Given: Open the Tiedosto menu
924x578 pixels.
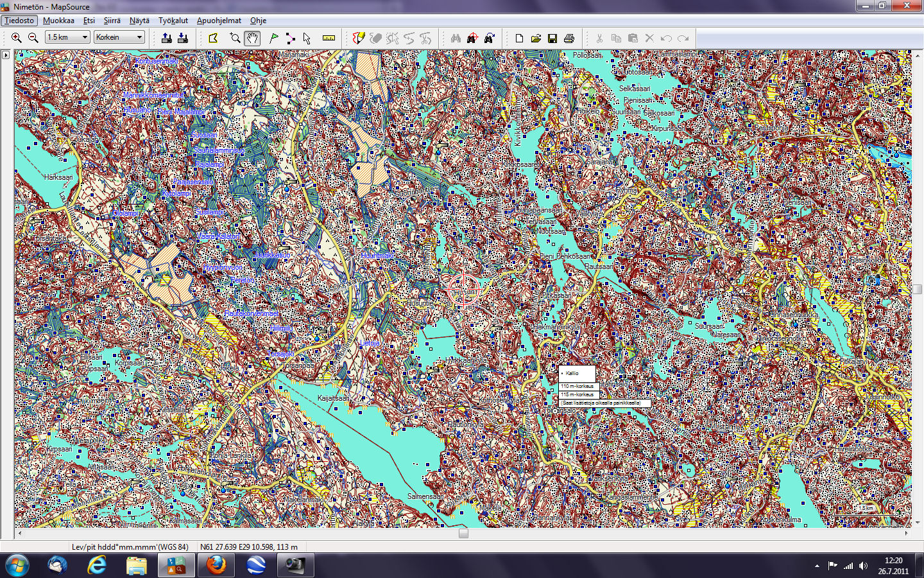Looking at the screenshot, I should tap(19, 21).
